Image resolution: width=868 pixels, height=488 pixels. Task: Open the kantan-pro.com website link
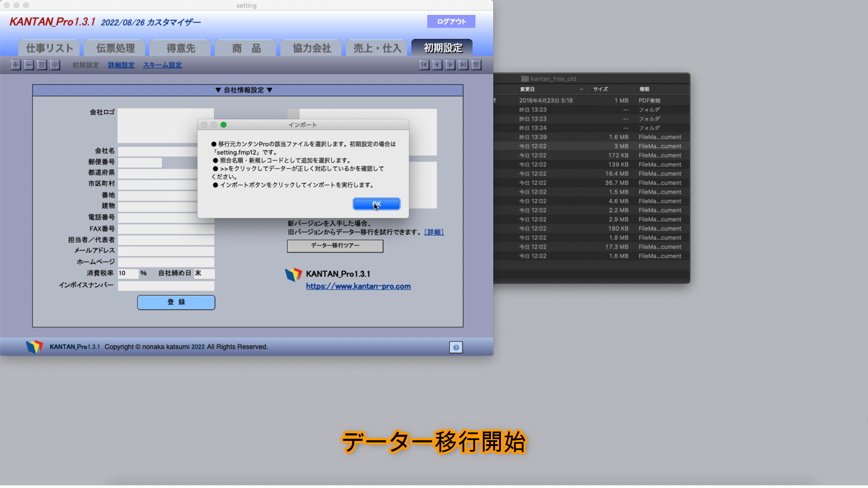(x=359, y=286)
